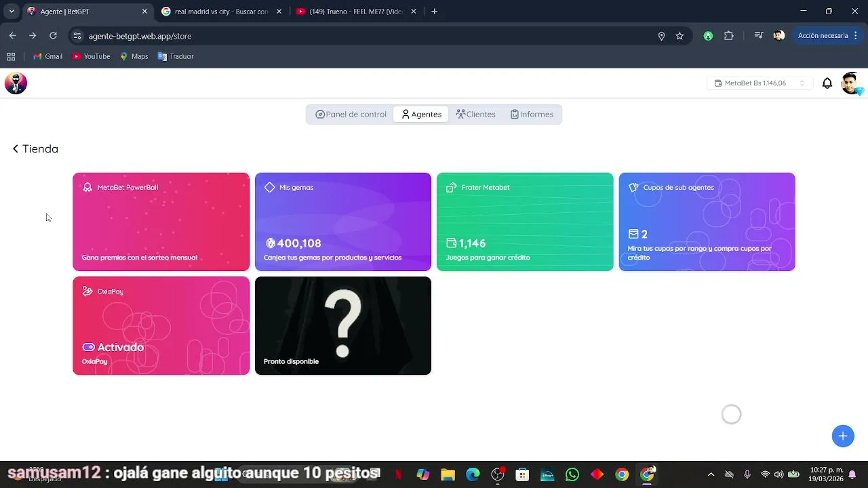Open the Chrome profile avatar
868x488 pixels.
pos(779,36)
